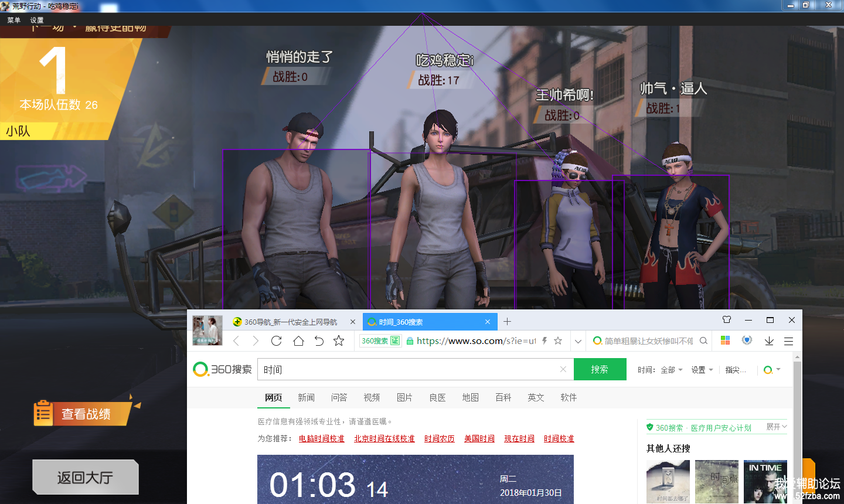Image resolution: width=844 pixels, height=504 pixels.
Task: Reload the current browser page
Action: tap(277, 340)
